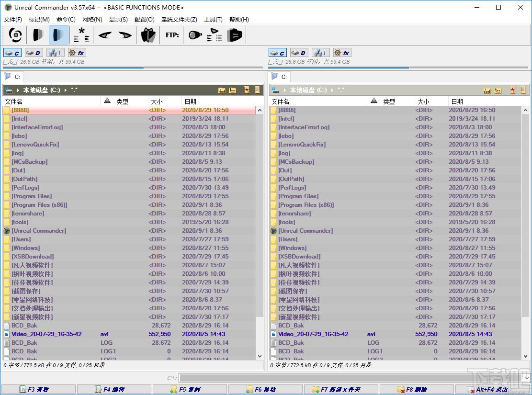Expand arrow before 本地磁盘 in right path
Viewport: 532px width, 395px height.
pyautogui.click(x=284, y=90)
